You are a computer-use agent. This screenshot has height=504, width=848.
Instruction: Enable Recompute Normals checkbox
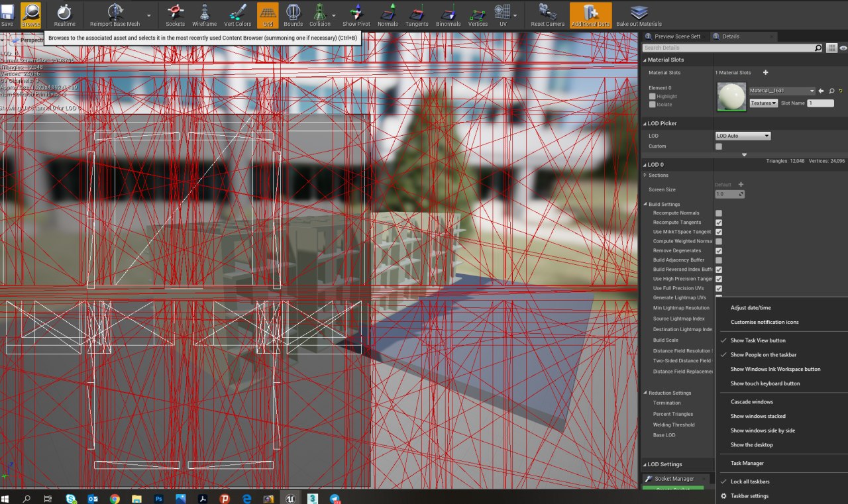click(719, 213)
